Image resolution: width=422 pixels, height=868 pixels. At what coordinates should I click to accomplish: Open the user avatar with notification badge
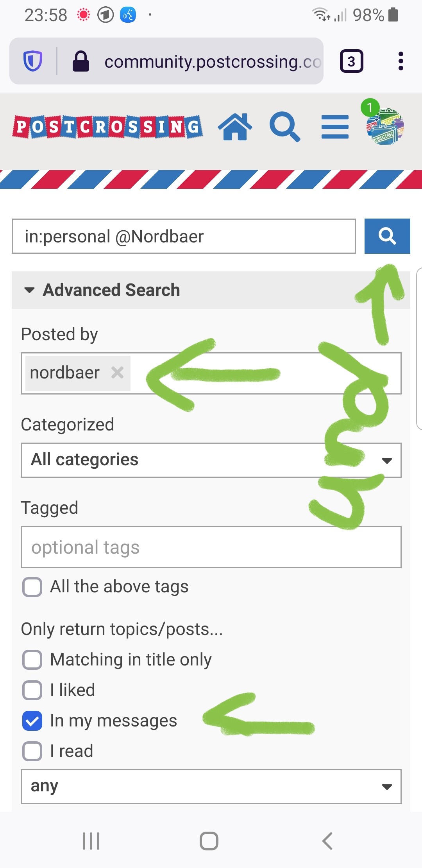(384, 126)
